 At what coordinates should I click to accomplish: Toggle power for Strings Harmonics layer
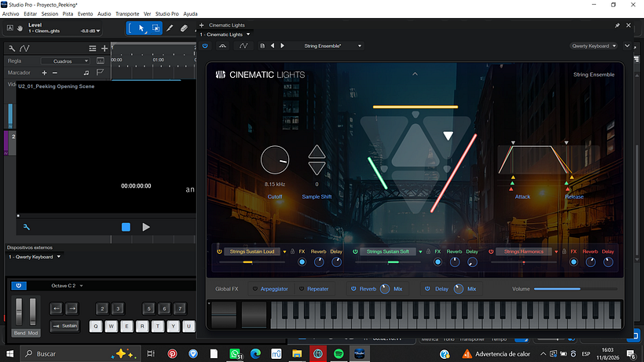coord(491,251)
